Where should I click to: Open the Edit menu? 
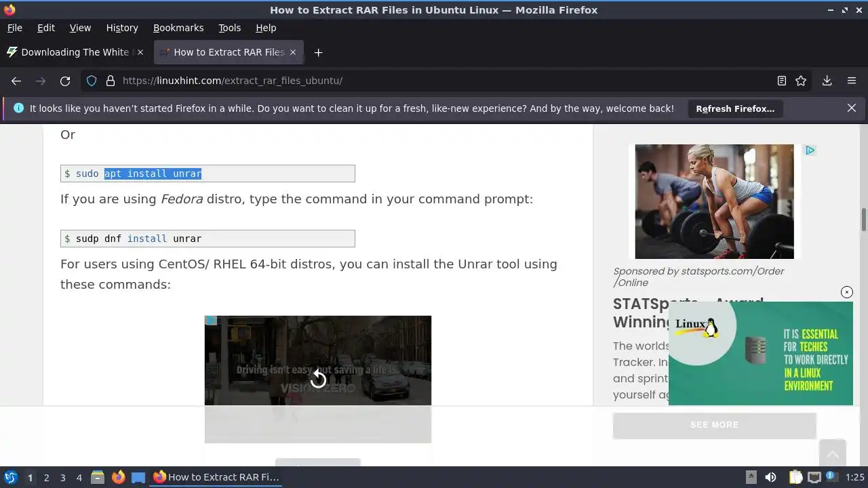coord(46,28)
